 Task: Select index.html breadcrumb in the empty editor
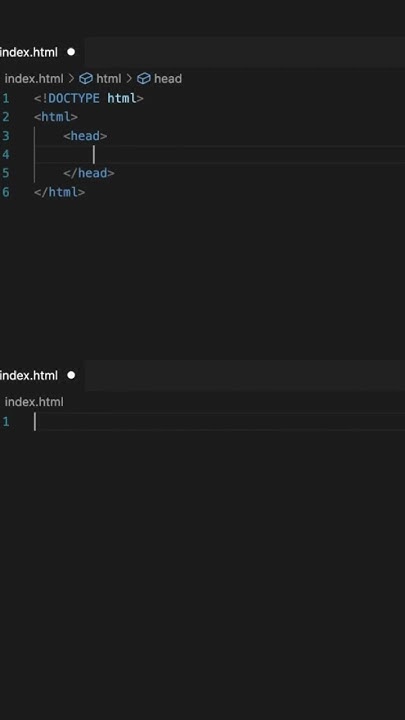click(x=34, y=402)
